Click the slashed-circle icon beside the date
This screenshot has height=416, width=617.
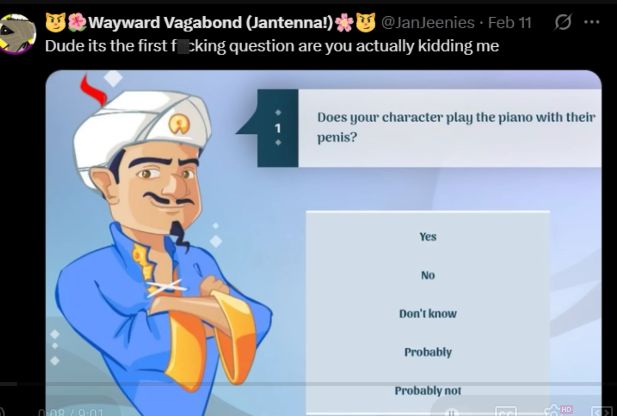[563, 22]
